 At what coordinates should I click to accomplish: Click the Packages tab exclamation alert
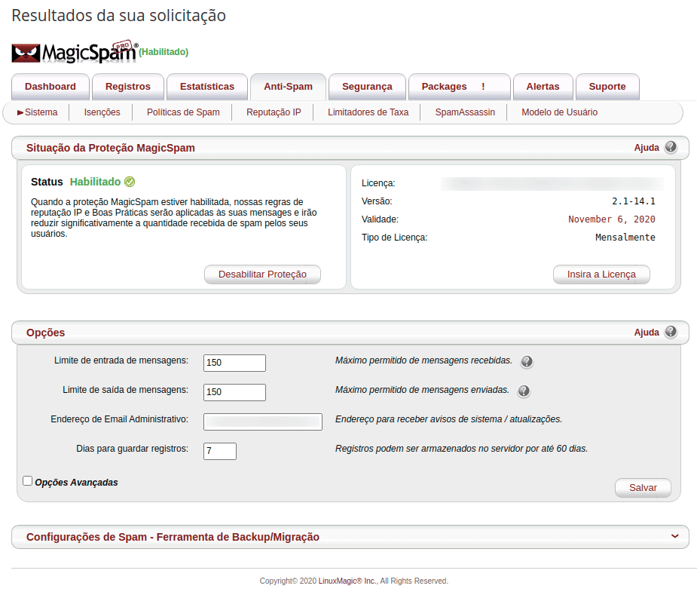tap(483, 87)
